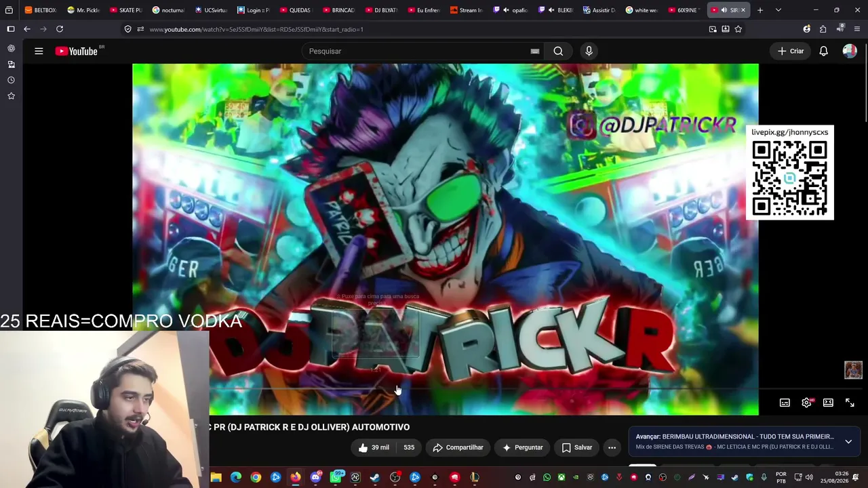Open File Explorer from the taskbar

pos(216,477)
